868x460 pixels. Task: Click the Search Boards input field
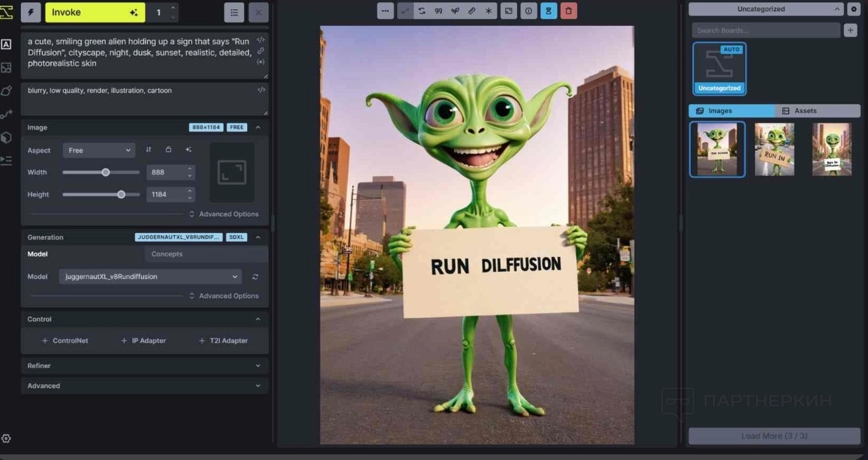(765, 30)
